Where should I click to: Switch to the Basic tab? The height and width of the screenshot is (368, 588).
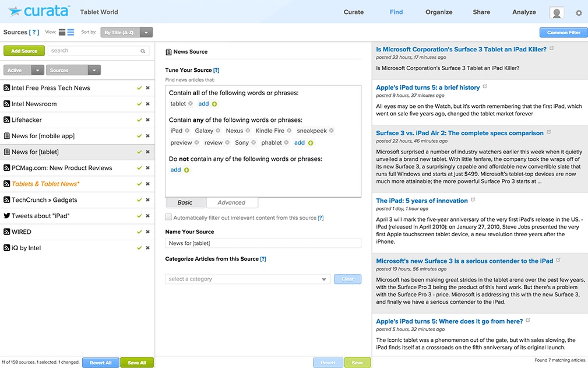pos(185,202)
